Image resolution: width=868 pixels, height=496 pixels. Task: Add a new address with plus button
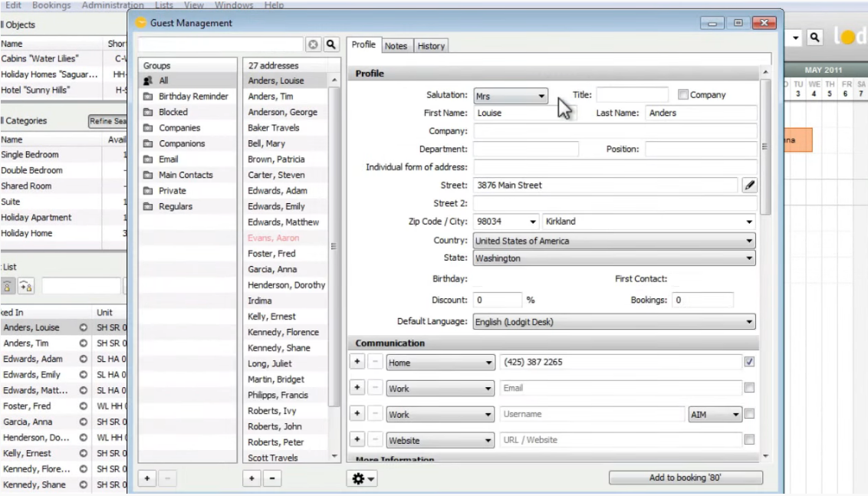click(x=253, y=478)
